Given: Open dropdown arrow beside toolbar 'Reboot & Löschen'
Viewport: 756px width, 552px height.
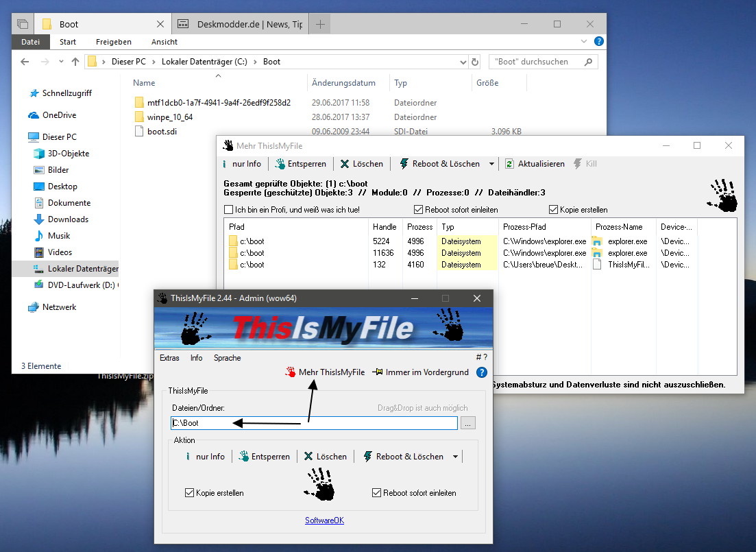Looking at the screenshot, I should [491, 164].
